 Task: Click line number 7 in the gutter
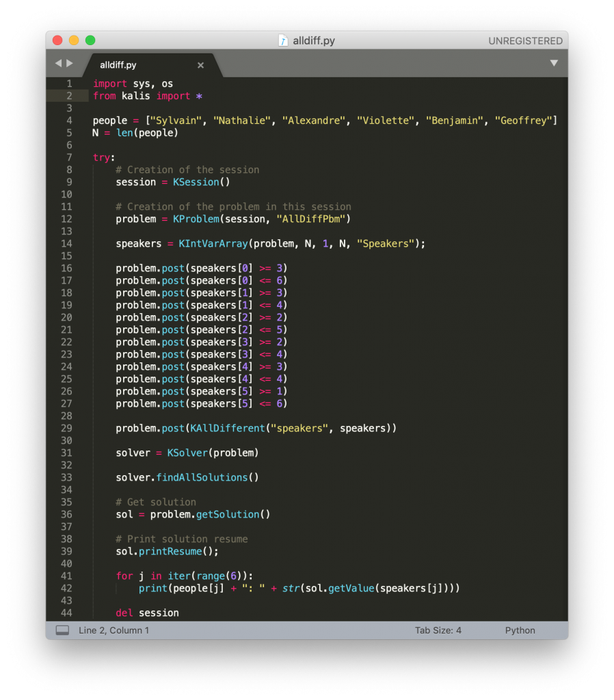tap(69, 157)
